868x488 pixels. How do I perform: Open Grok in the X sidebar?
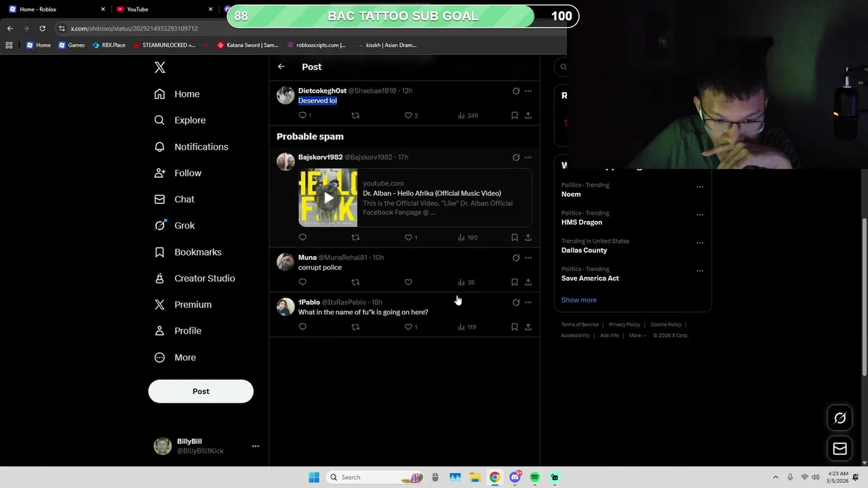click(x=174, y=226)
